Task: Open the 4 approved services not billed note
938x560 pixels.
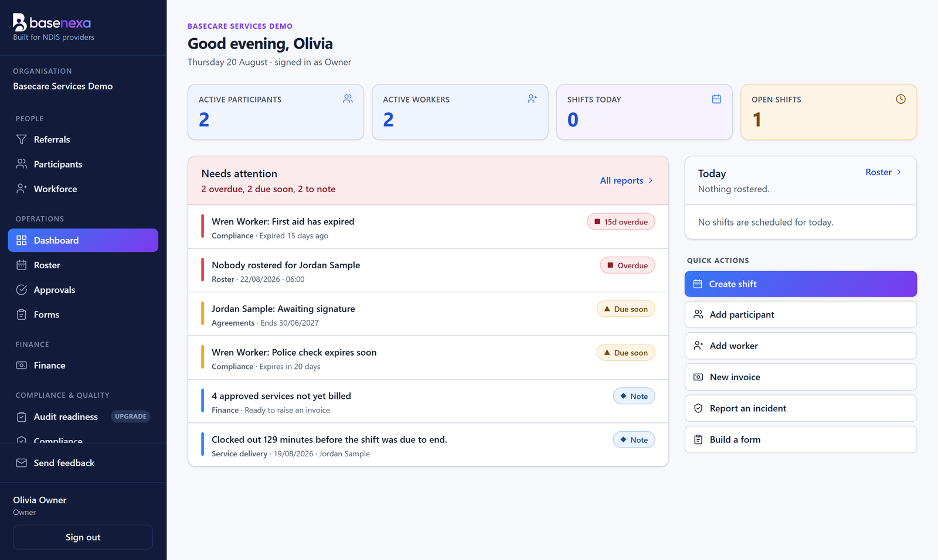Action: pos(428,401)
